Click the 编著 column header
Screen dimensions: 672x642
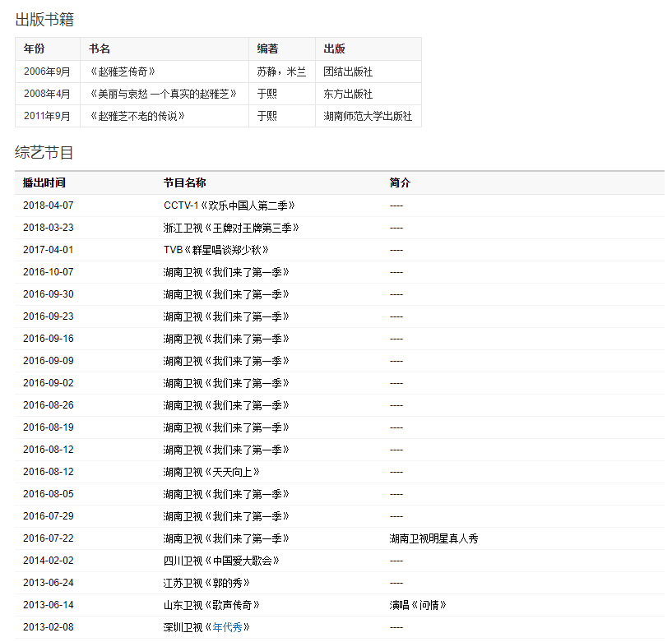click(x=267, y=49)
